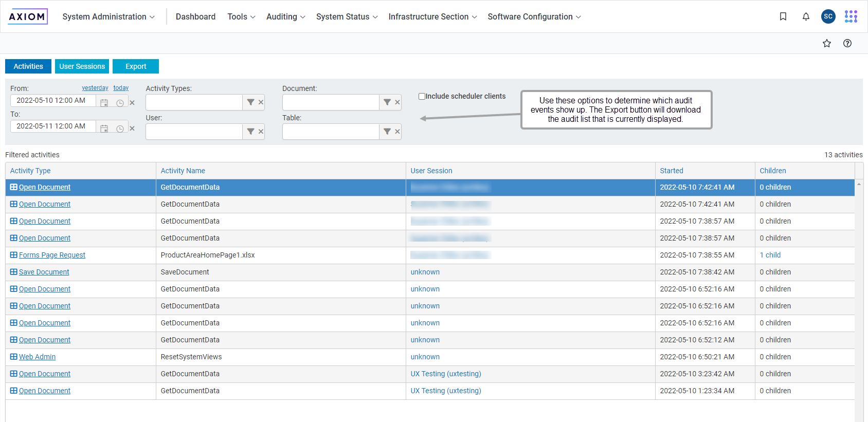Open clock time picker for To date
Viewport: 868px width, 422px height.
(x=120, y=129)
